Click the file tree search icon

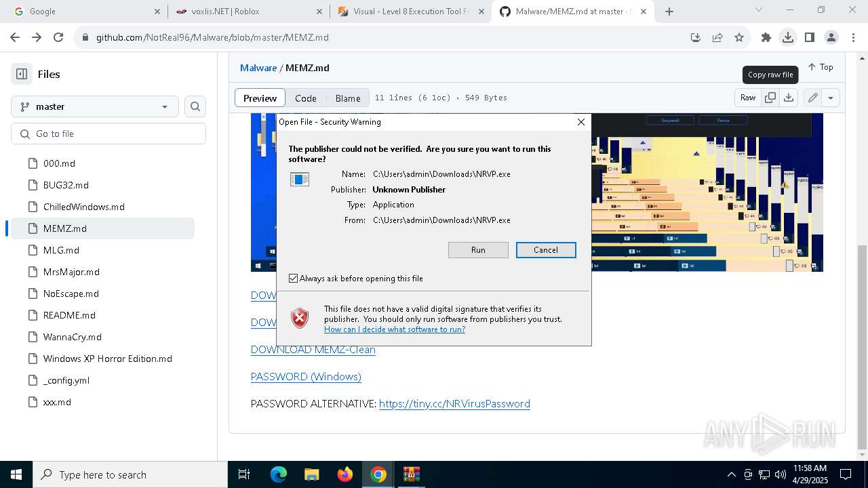(195, 106)
